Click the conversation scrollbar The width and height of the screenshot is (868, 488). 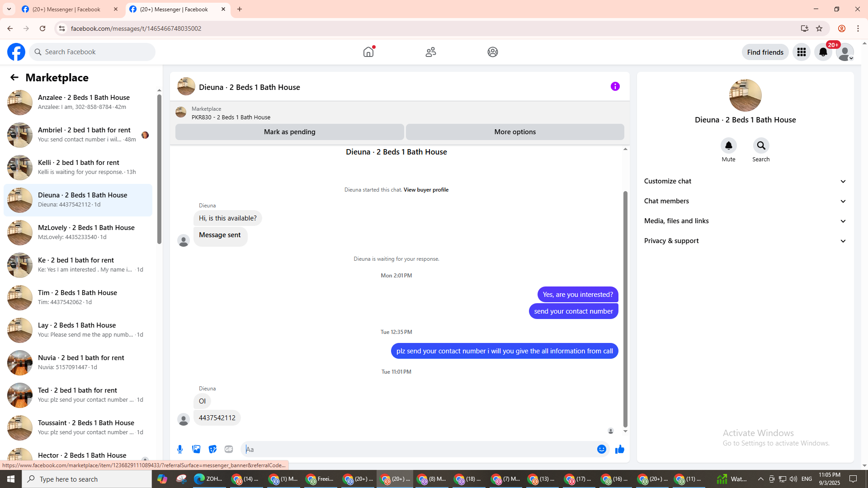coord(625,309)
